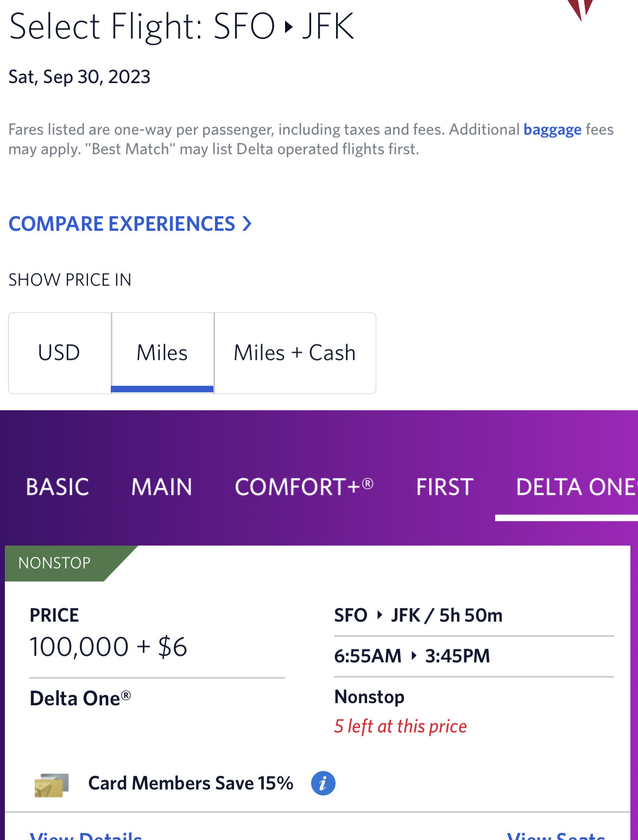This screenshot has height=840, width=638.
Task: Click the Card Members Save 15% text
Action: coord(191,784)
